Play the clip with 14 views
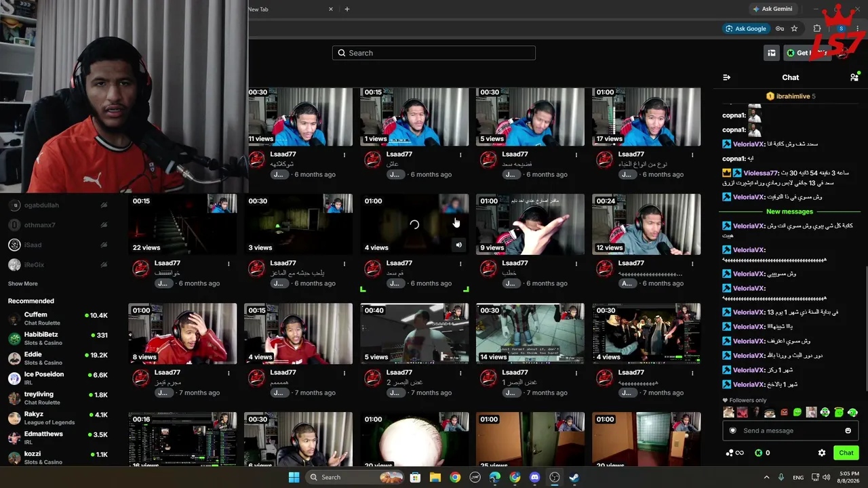Screen dimensions: 868x488 530,333
